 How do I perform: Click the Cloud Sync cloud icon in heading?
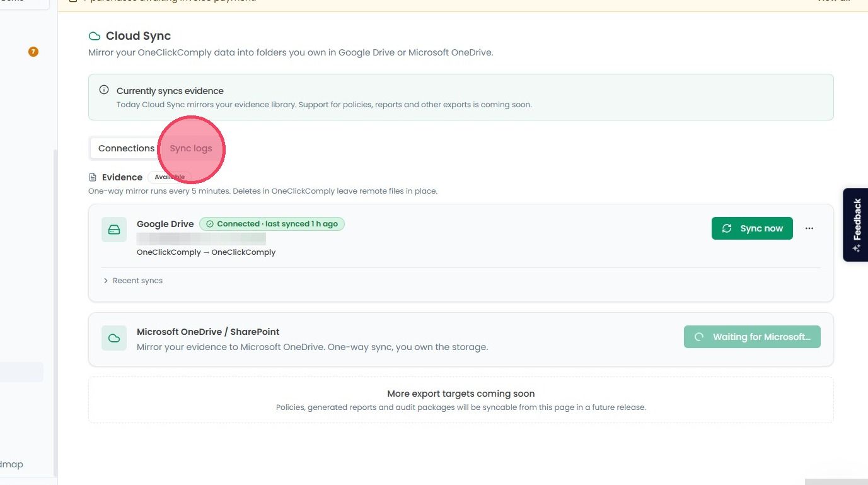95,36
